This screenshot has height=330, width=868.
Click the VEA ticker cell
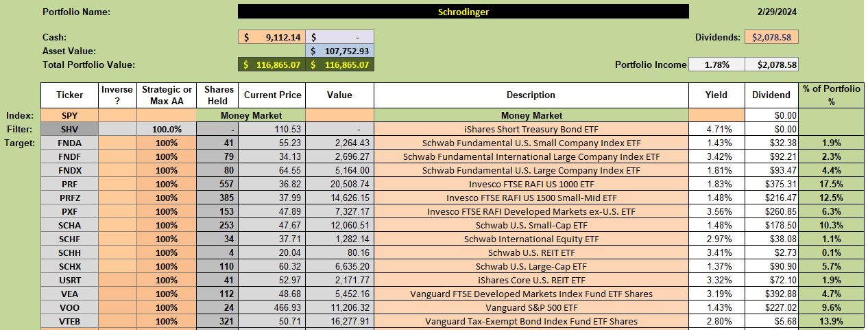(69, 294)
